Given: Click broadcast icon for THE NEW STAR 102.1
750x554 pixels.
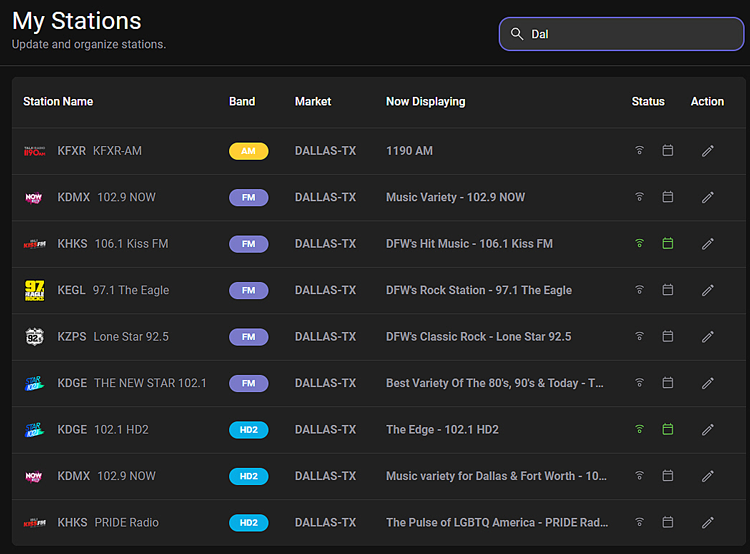Looking at the screenshot, I should click(640, 382).
